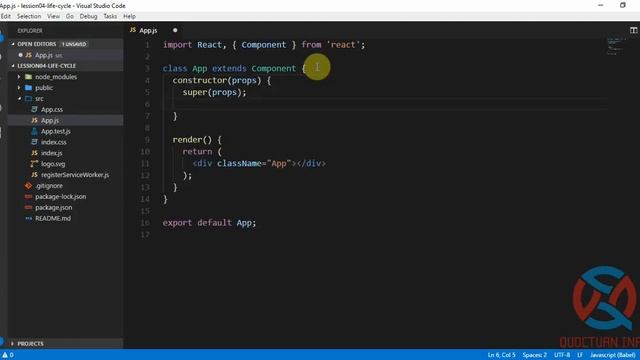The width and height of the screenshot is (640, 360).
Task: Click the README.md file icon
Action: [x=29, y=218]
